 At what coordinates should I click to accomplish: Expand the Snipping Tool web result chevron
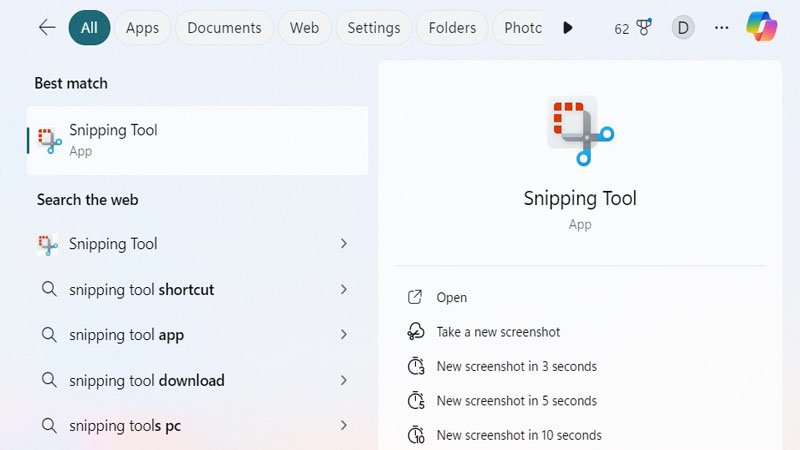(344, 244)
